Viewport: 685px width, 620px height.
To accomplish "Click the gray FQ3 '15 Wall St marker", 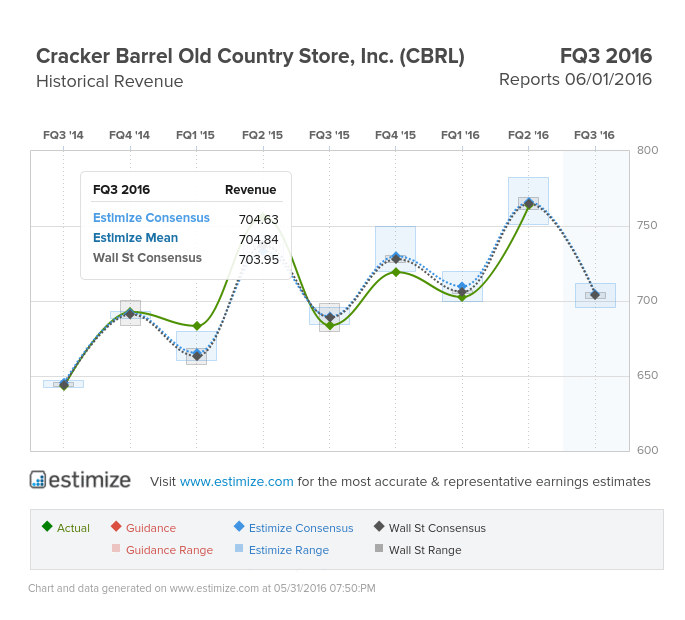I will [x=330, y=317].
